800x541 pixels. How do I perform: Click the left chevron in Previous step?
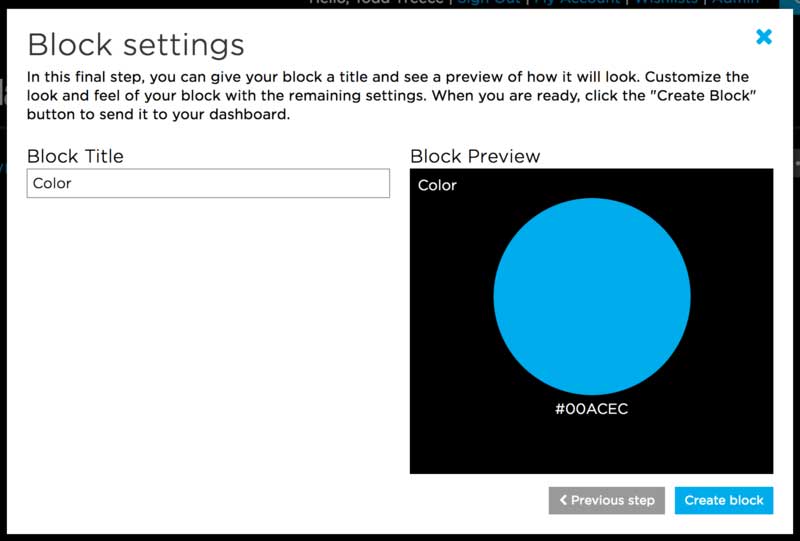tap(564, 500)
